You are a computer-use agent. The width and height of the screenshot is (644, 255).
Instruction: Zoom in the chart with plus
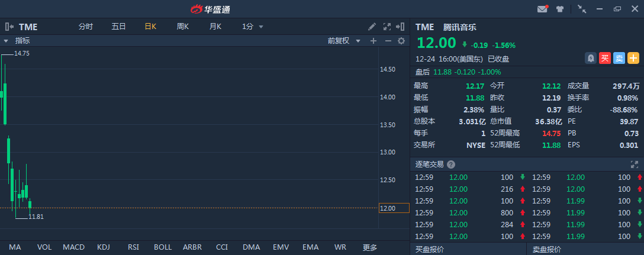pos(373,41)
